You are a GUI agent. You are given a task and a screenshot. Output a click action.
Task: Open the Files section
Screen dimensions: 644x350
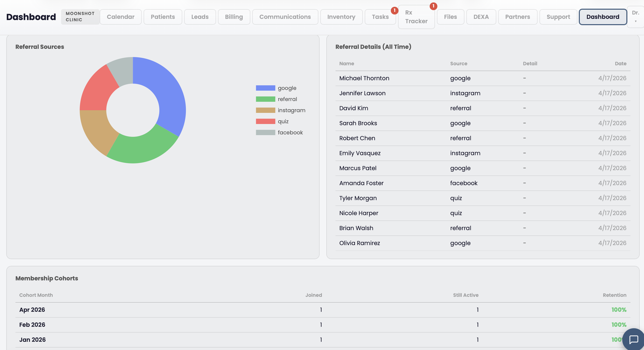pyautogui.click(x=450, y=17)
